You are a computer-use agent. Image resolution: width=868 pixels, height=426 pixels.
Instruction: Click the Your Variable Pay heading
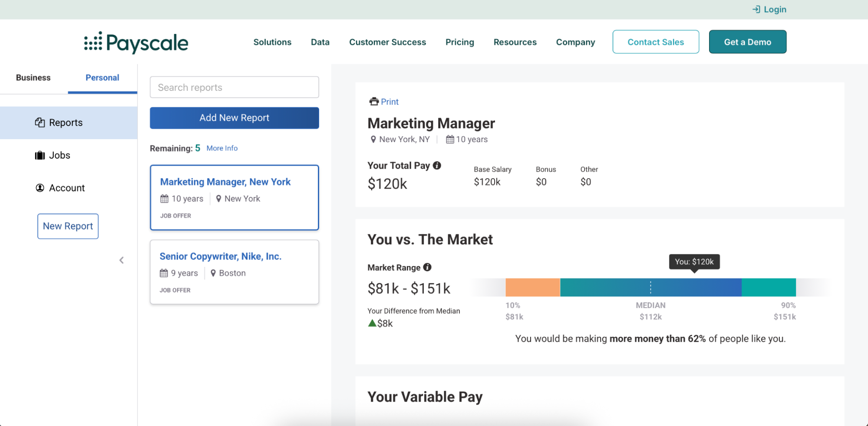coord(425,397)
